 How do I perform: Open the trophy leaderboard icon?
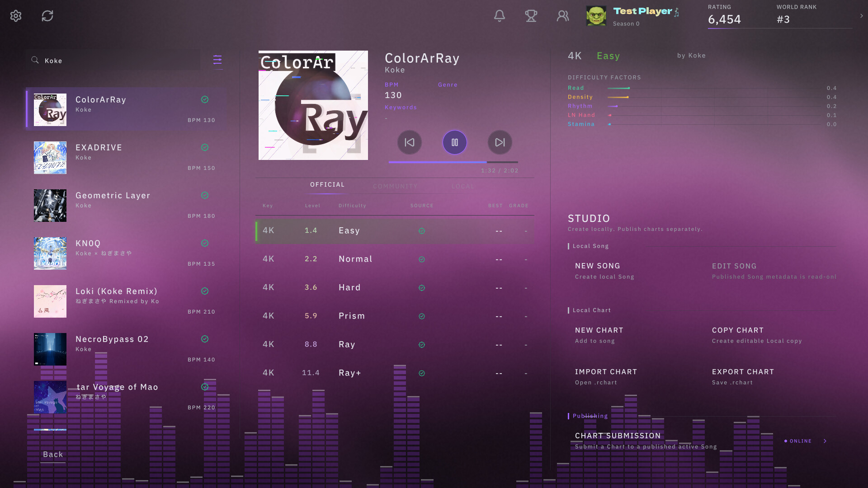(531, 16)
